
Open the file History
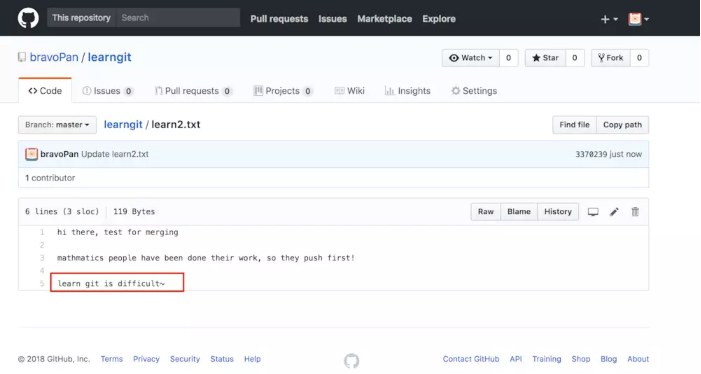point(558,212)
